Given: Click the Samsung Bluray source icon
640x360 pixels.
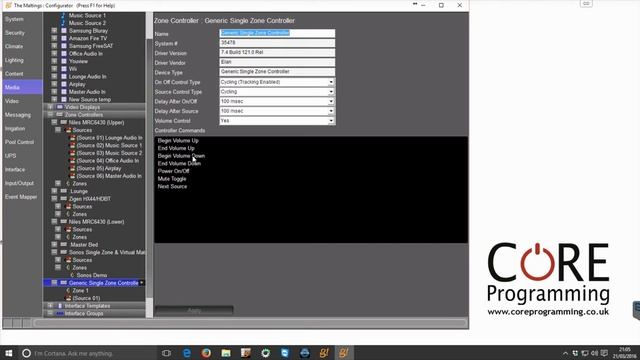Looking at the screenshot, I should coord(64,31).
